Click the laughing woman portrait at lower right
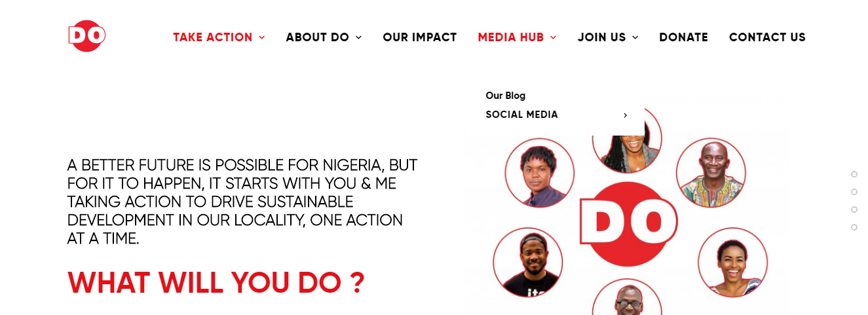 coord(732,262)
